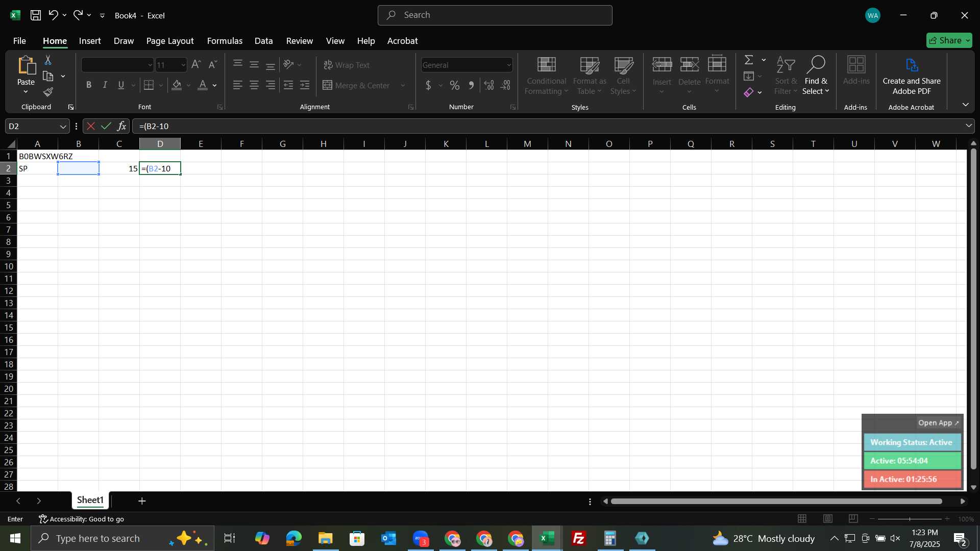Switch to Page Layout view in status bar
The image size is (980, 551).
[x=828, y=519]
